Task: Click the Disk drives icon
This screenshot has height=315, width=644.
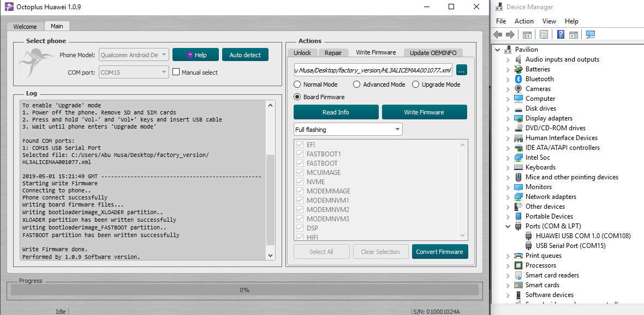Action: tap(518, 108)
